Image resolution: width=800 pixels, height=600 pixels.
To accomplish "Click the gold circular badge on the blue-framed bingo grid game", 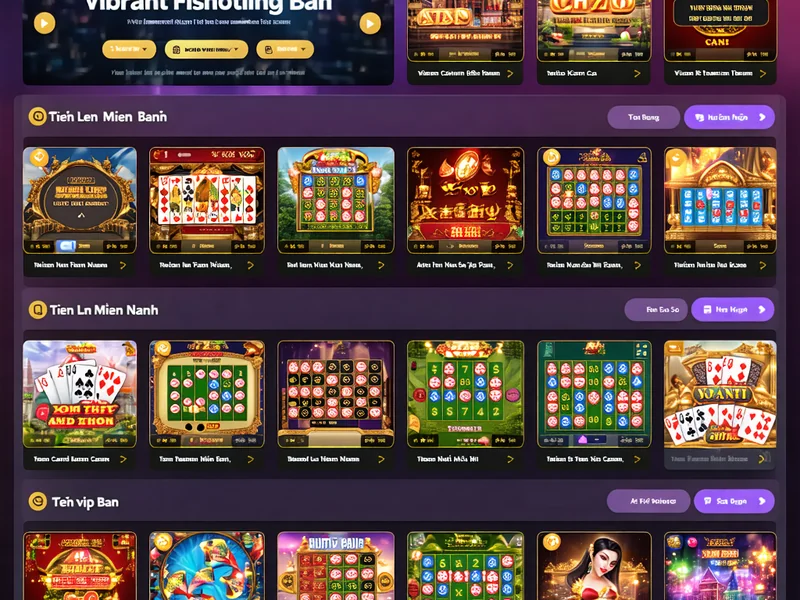I will click(x=551, y=157).
